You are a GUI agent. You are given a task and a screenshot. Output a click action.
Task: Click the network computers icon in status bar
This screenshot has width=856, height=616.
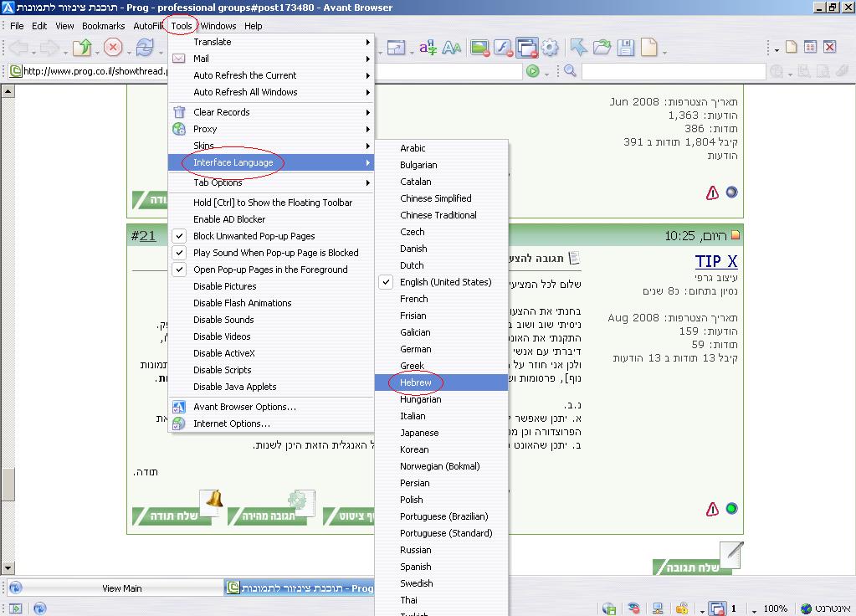[x=658, y=608]
